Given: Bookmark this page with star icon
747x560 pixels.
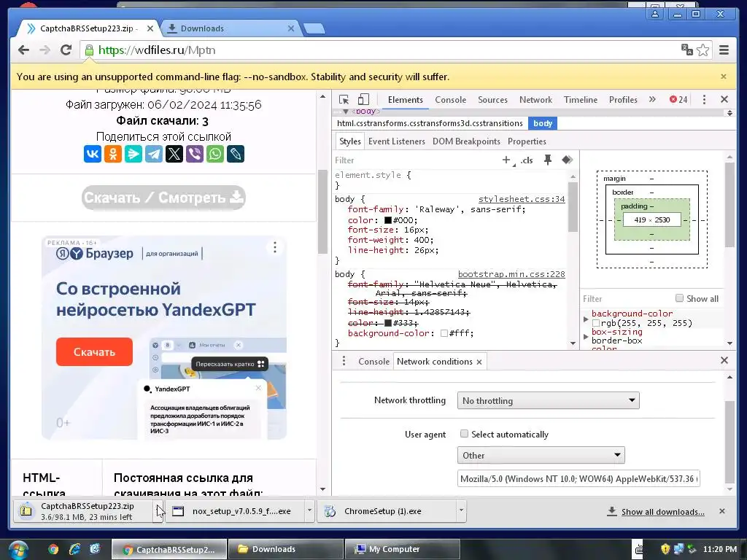Looking at the screenshot, I should point(703,50).
